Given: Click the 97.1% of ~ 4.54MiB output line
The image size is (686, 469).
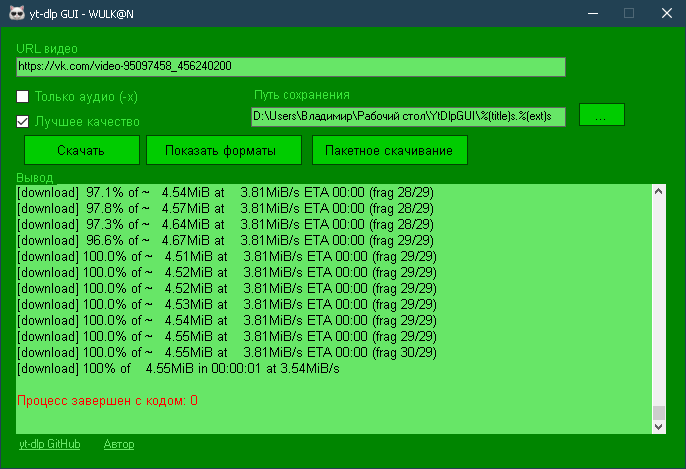Looking at the screenshot, I should [225, 192].
